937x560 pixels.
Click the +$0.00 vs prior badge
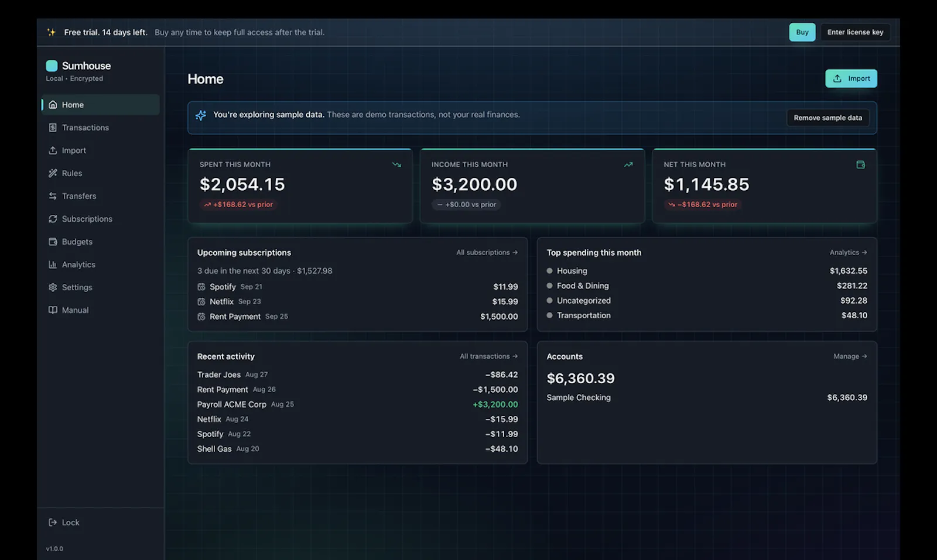point(466,204)
